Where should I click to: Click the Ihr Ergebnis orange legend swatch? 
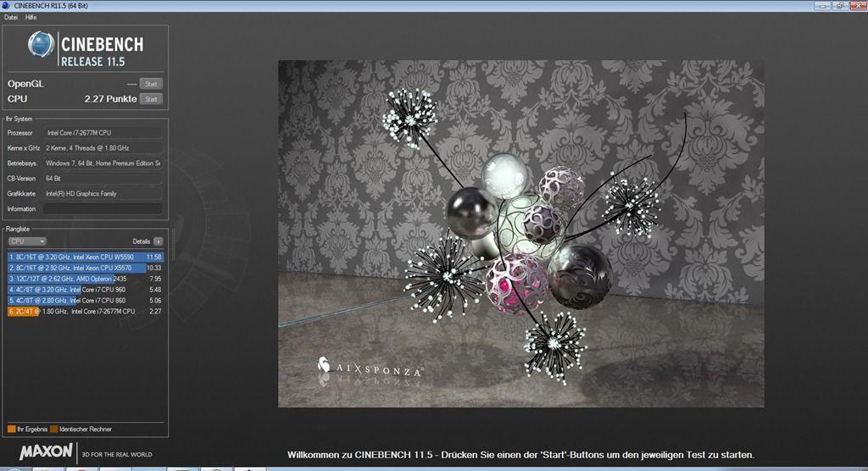point(12,429)
